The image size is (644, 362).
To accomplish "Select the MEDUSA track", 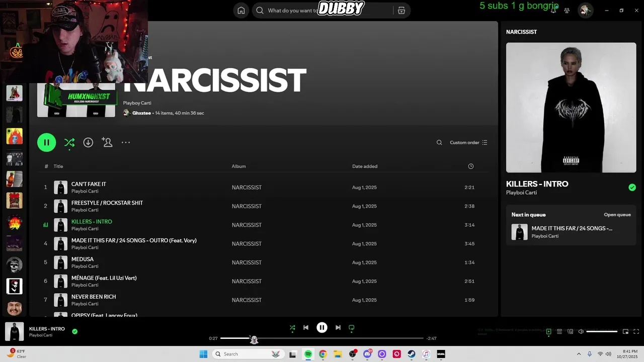I will click(263, 262).
